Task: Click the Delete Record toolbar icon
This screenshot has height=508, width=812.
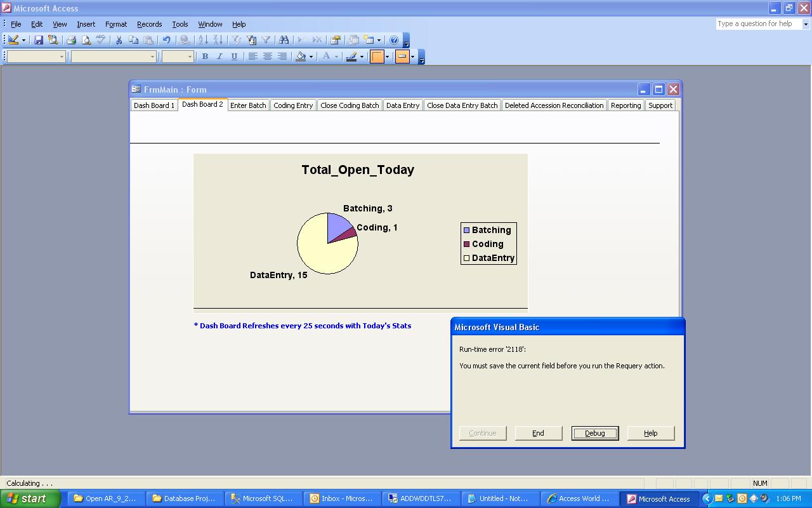Action: (x=317, y=40)
